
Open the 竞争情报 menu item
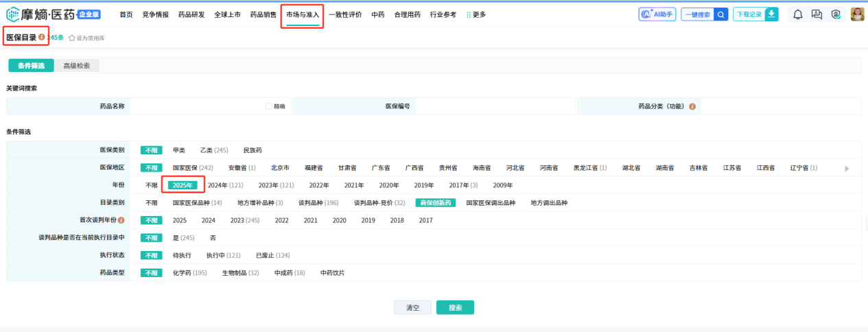[155, 14]
